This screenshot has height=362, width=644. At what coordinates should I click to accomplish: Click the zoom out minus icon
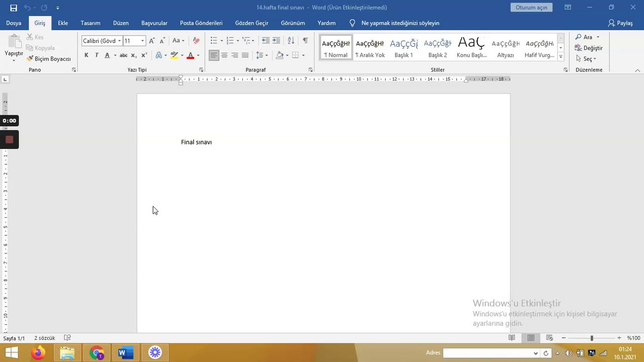(x=564, y=338)
